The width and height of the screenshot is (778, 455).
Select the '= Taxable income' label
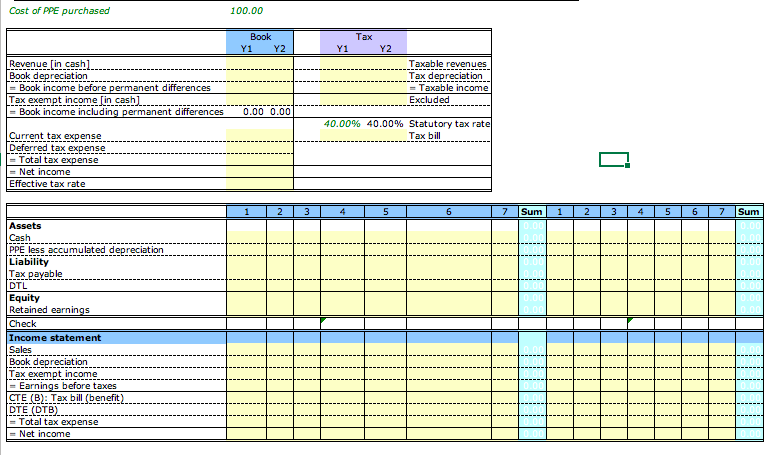tap(449, 87)
